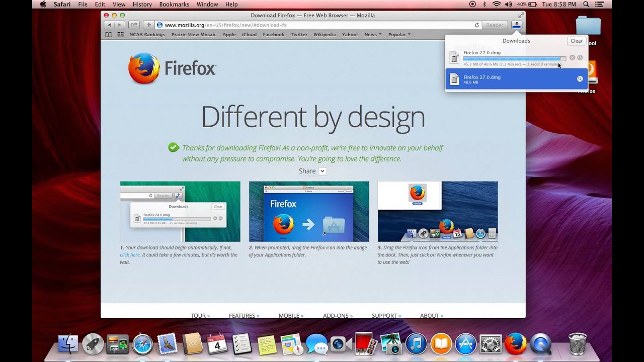
Task: Show the bookmarks sidebar book icon
Action: (x=108, y=35)
